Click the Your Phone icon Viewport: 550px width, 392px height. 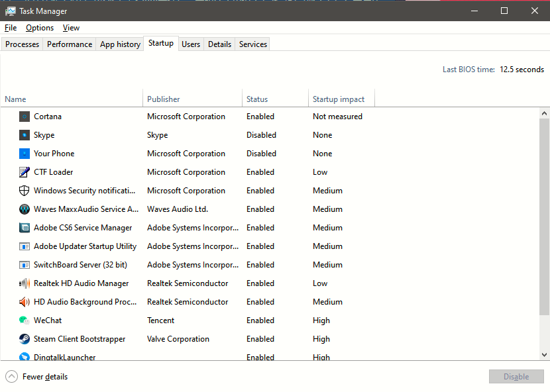[x=25, y=154]
